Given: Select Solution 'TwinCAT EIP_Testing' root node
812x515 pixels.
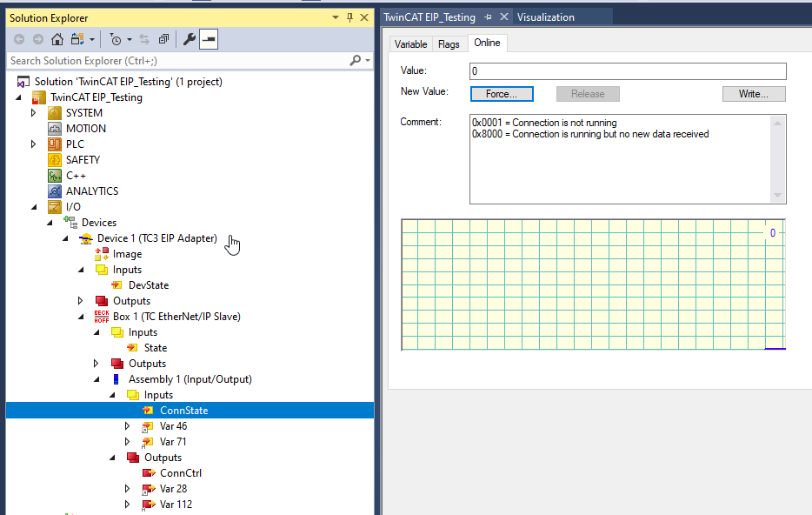Looking at the screenshot, I should pyautogui.click(x=129, y=82).
